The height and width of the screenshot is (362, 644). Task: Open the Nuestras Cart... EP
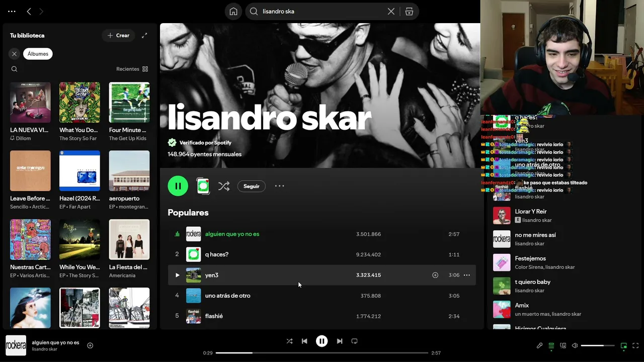point(30,249)
